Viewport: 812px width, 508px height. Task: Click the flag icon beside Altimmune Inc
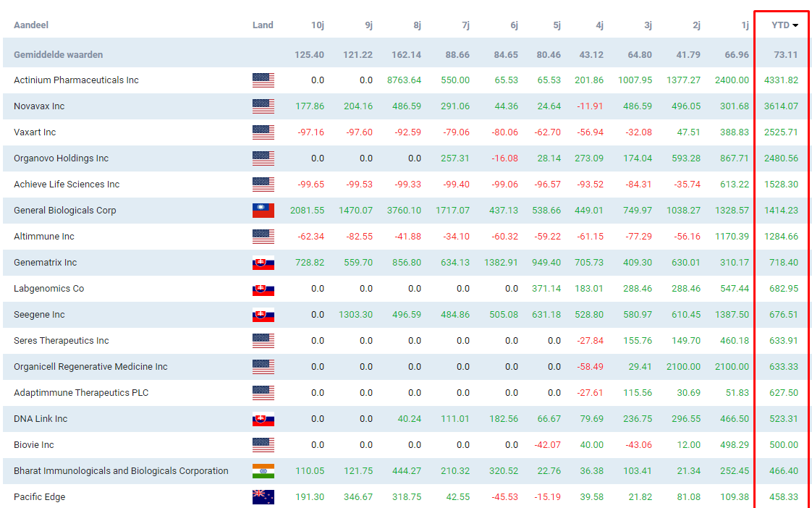point(263,237)
